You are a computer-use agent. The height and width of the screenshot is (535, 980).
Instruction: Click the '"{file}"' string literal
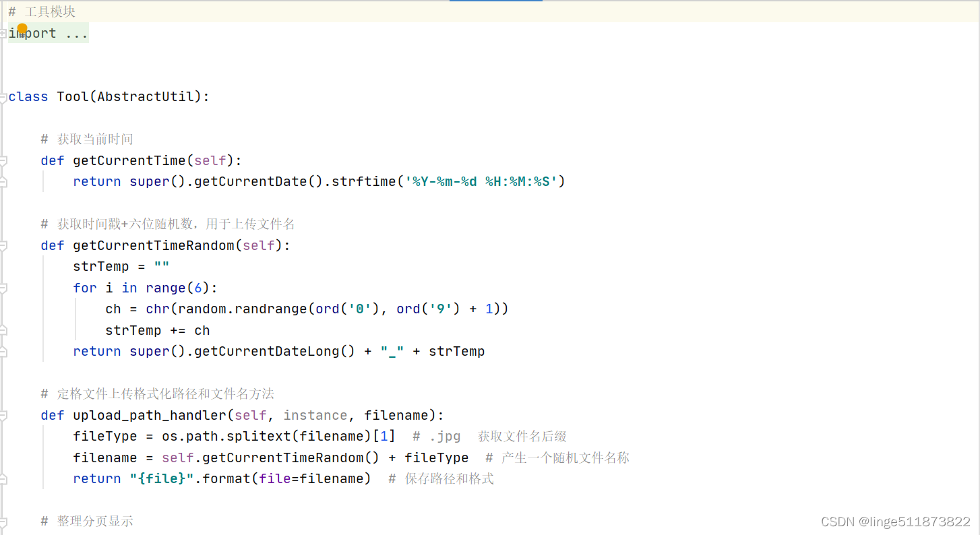162,478
